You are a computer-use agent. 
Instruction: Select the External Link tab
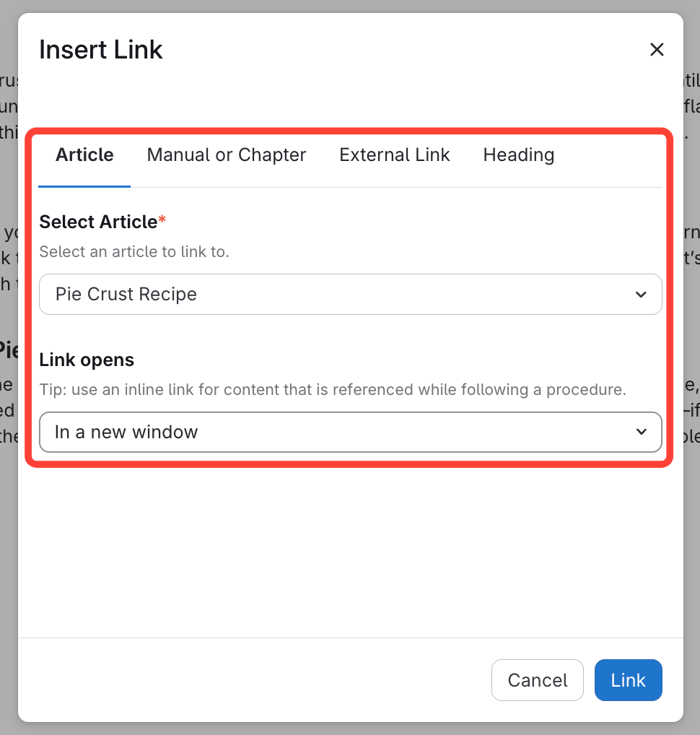pos(395,155)
